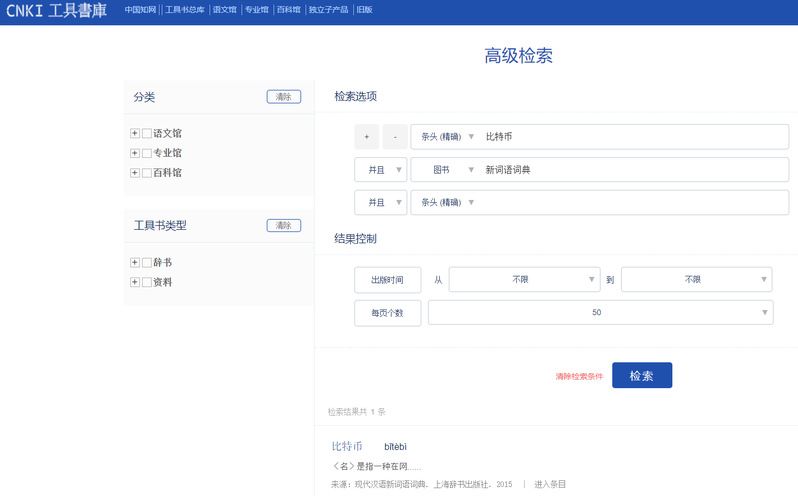Expand the 专业馆 category node
This screenshot has width=798, height=496.
(134, 153)
